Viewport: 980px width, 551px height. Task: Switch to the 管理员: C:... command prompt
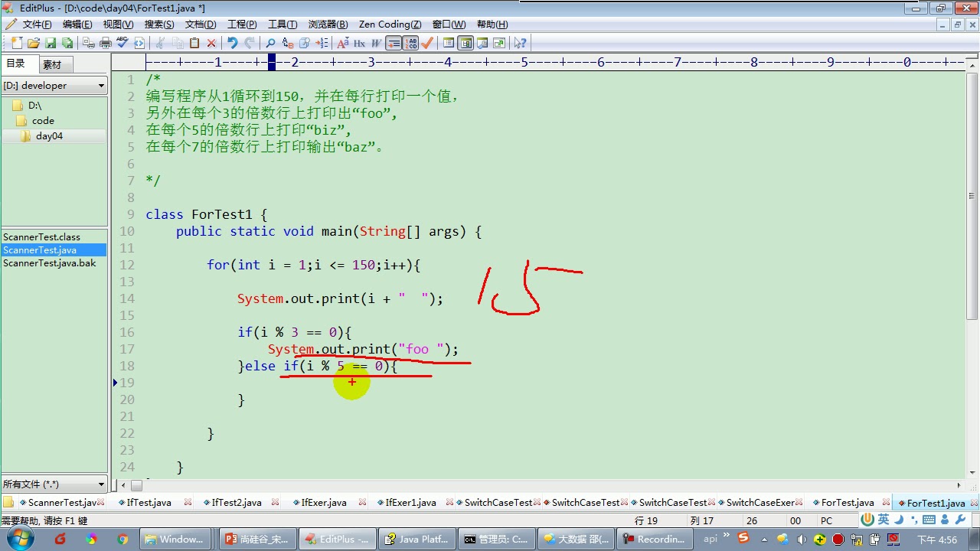point(497,539)
